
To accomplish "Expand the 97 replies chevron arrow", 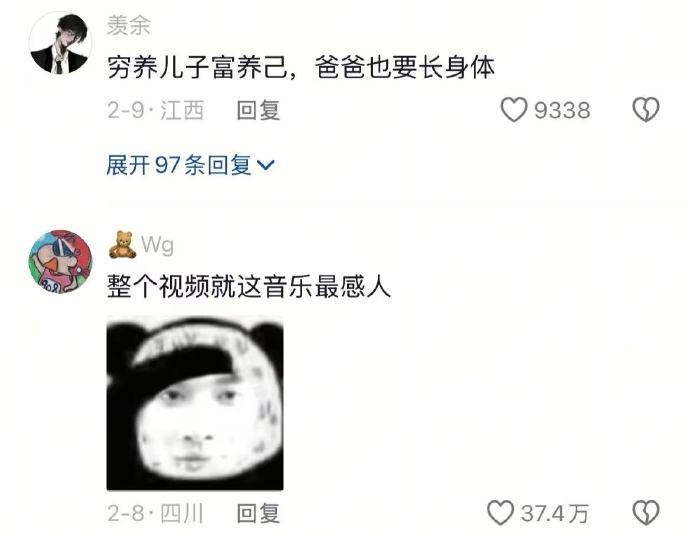I will point(265,165).
